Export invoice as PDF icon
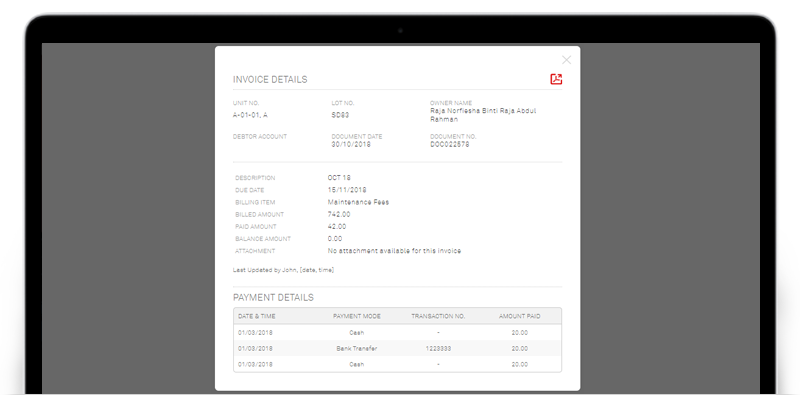800x395 pixels. click(x=556, y=79)
